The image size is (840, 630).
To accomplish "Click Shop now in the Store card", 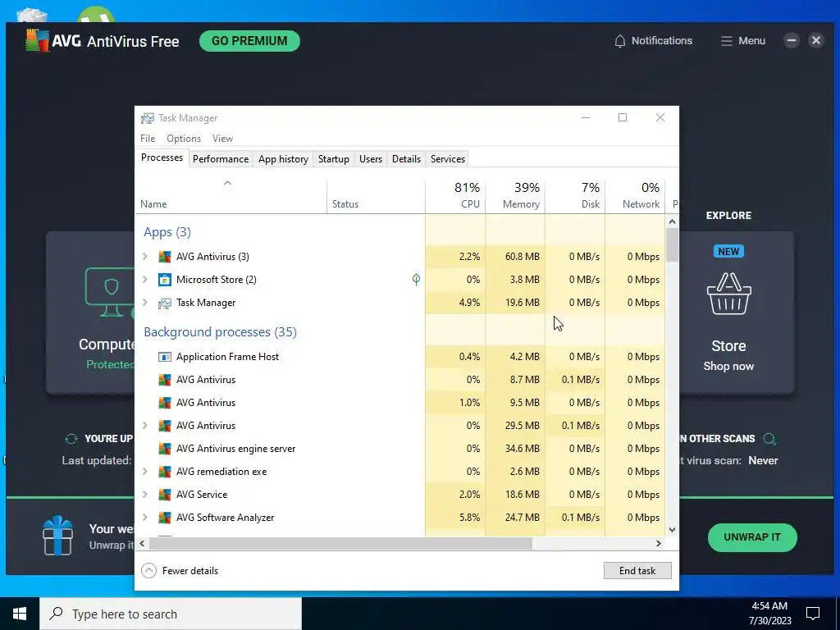I will 728,367.
